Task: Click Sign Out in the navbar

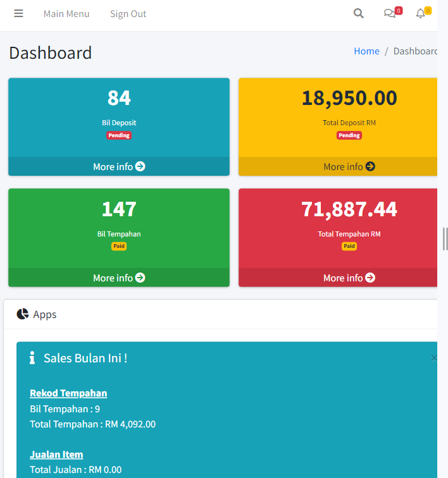Action: pos(128,14)
